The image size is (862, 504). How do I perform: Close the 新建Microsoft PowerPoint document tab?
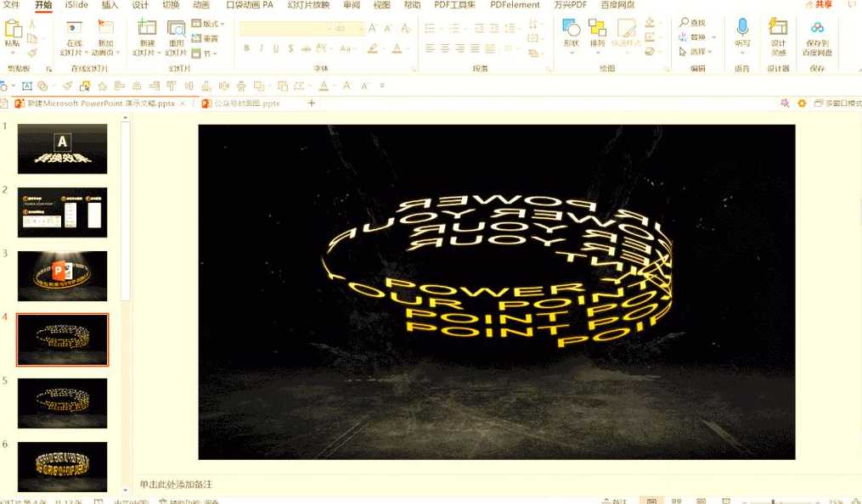[x=183, y=104]
